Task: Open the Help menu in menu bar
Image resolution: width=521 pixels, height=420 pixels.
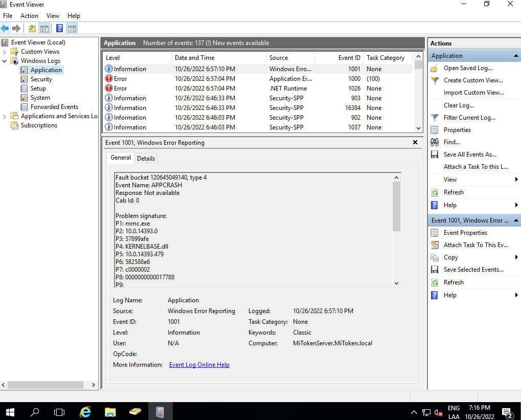Action: click(74, 16)
